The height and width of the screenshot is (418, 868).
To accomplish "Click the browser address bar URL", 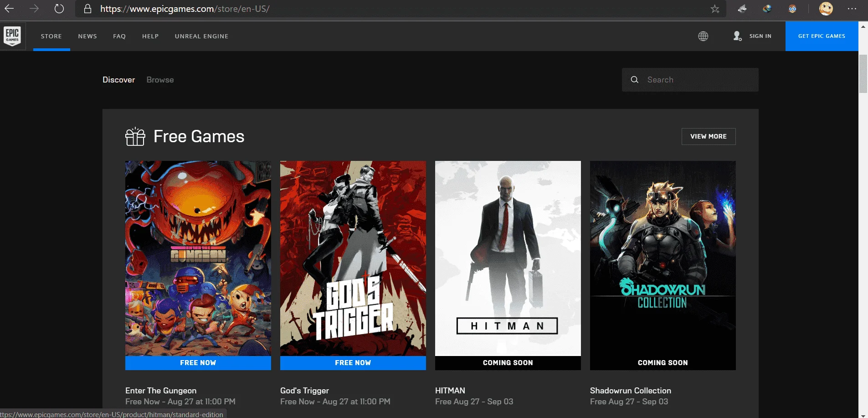I will coord(185,9).
